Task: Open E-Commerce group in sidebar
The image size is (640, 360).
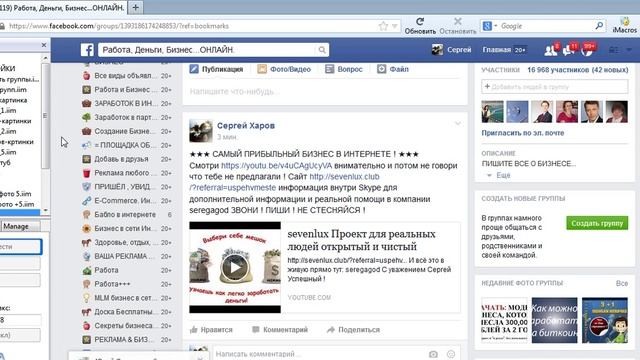Action: click(x=127, y=200)
